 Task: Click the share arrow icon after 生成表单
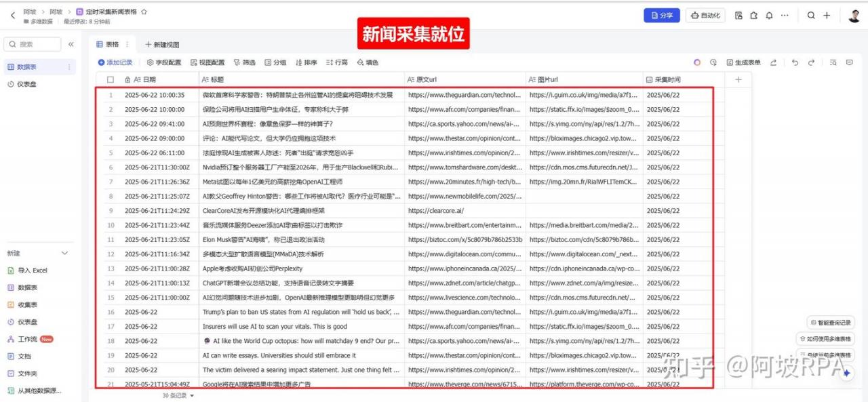click(x=773, y=62)
